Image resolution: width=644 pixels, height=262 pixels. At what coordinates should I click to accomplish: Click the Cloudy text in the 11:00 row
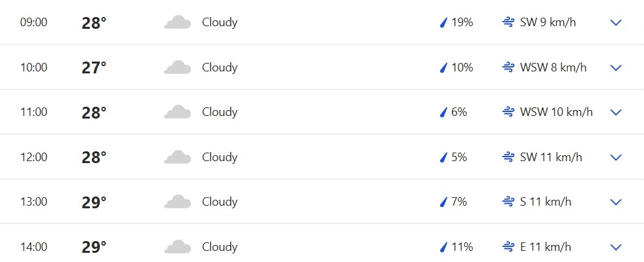click(220, 113)
